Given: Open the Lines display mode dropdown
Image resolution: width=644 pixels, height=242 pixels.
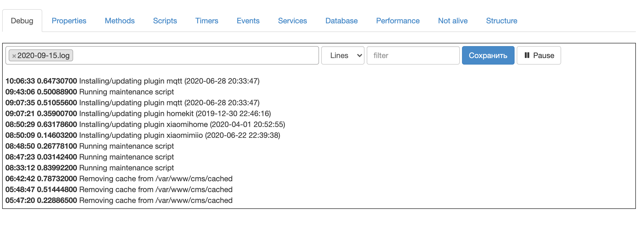Looking at the screenshot, I should tap(343, 55).
